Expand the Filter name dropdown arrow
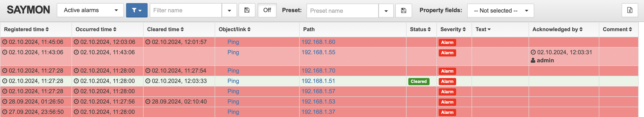This screenshot has height=117, width=644. 229,10
